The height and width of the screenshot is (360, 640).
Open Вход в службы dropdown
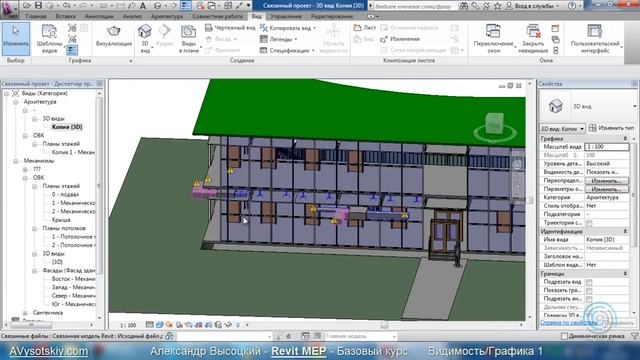point(534,6)
